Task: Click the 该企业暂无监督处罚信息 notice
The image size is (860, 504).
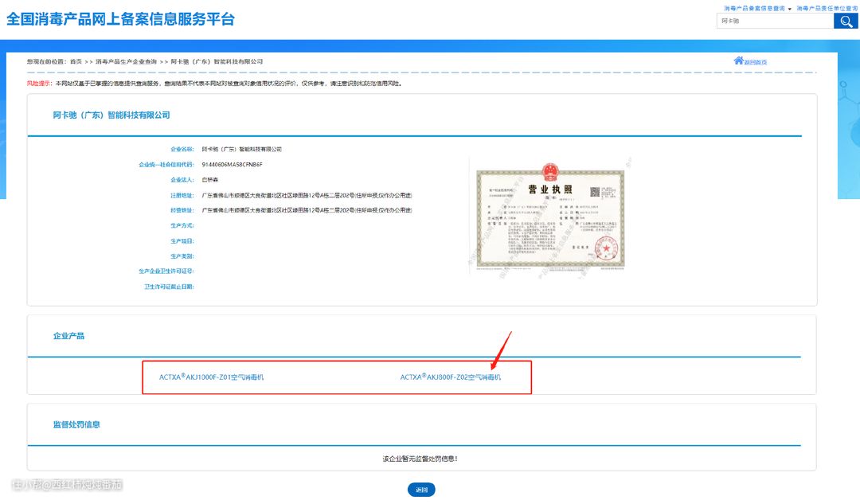Action: pos(420,459)
